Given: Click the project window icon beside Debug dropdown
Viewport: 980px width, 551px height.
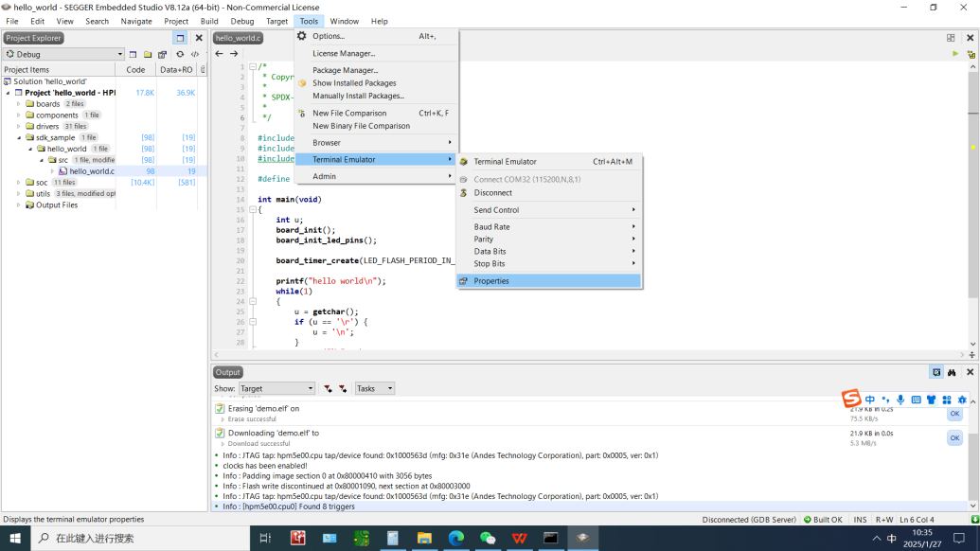Looking at the screenshot, I should tap(134, 54).
